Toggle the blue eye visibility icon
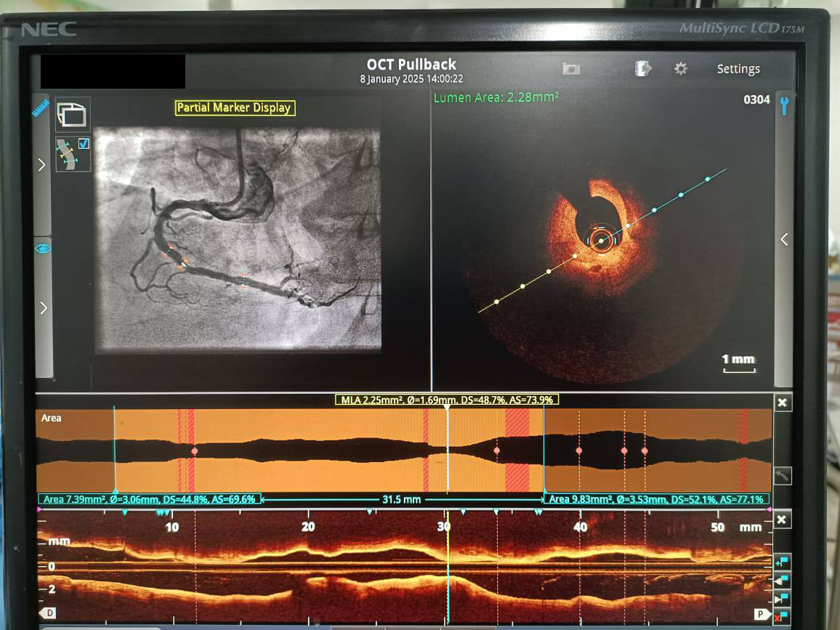 43,249
